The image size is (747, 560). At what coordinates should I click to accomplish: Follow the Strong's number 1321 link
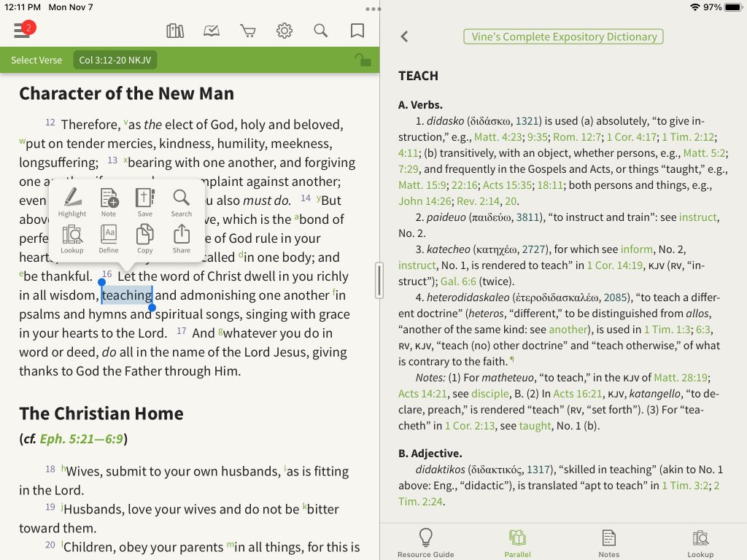coord(527,121)
